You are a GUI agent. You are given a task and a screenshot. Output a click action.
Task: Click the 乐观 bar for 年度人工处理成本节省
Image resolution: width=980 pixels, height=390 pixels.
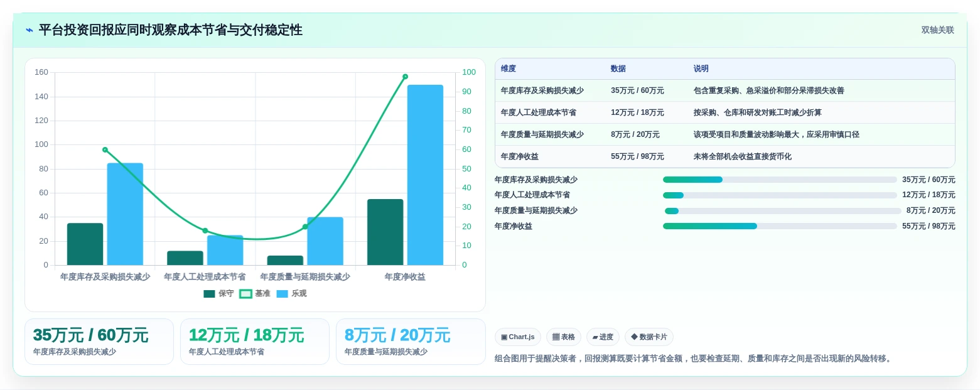pyautogui.click(x=225, y=250)
